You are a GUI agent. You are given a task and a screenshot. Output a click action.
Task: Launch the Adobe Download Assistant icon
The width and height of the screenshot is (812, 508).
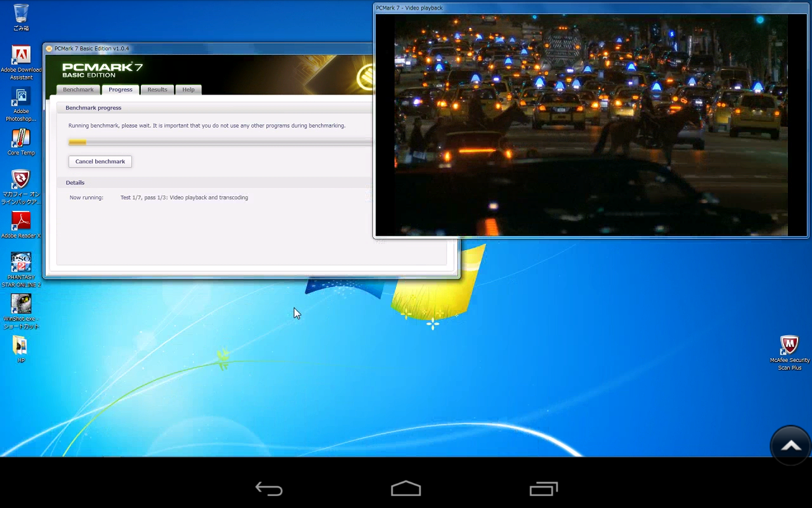coord(21,63)
